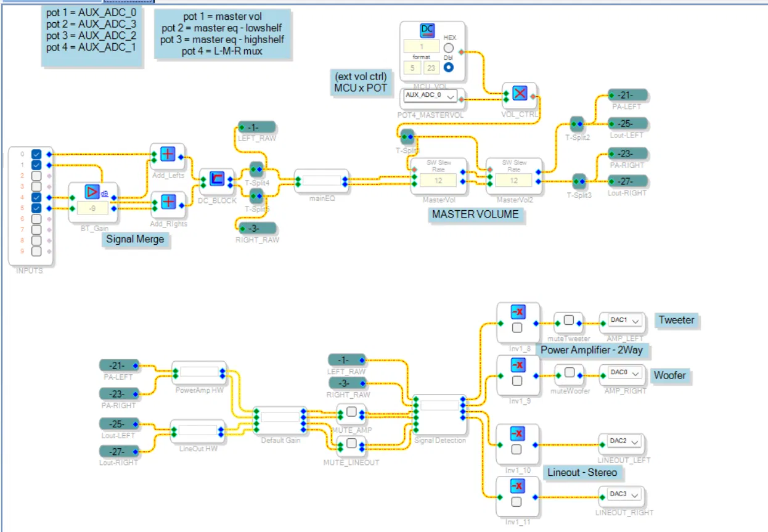Click the LineOut HW block

point(198,432)
